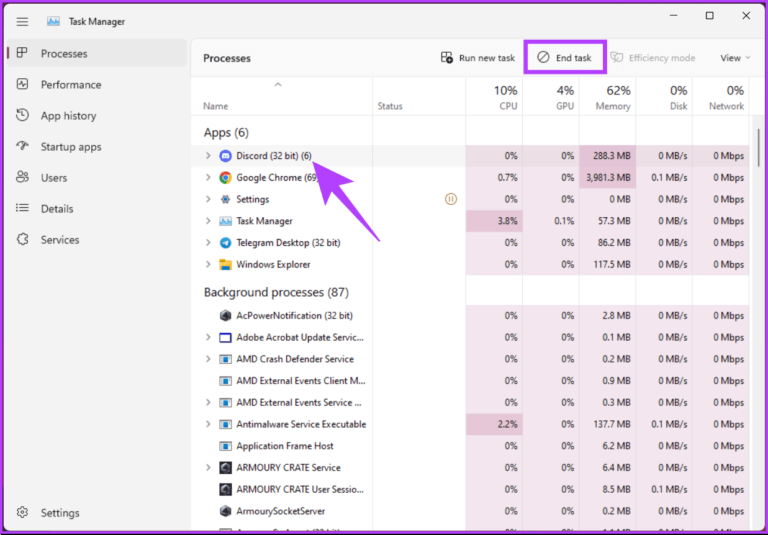Open the App history page

[x=97, y=116]
